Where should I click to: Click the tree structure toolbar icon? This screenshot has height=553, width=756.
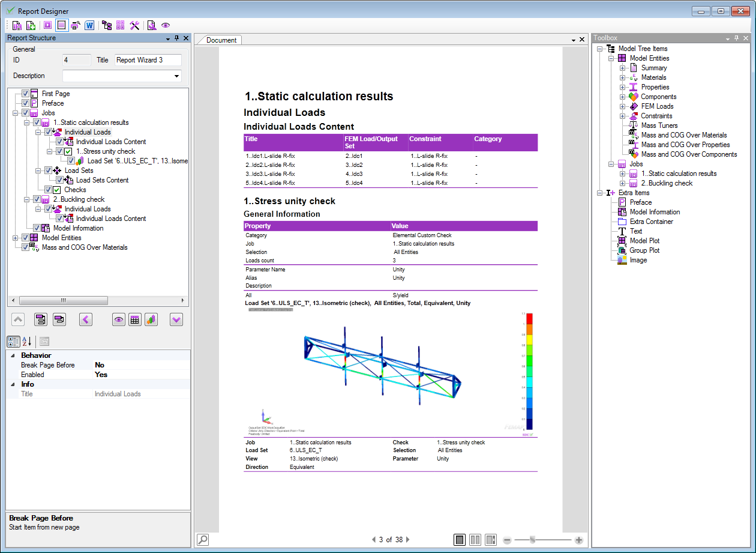point(107,25)
